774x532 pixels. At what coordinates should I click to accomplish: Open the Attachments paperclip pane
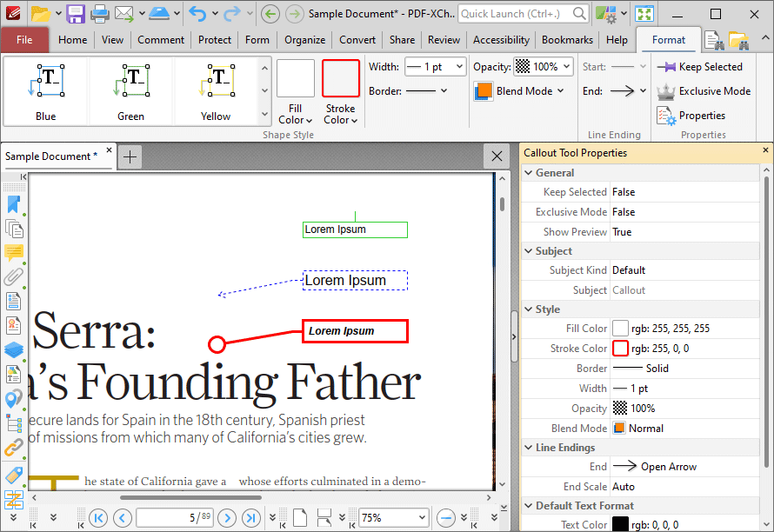[x=13, y=276]
